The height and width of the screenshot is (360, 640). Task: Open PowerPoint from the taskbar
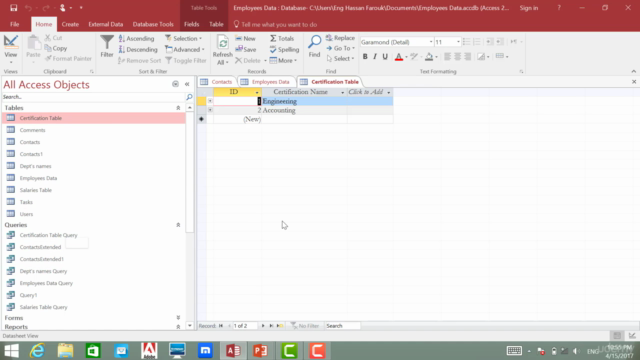point(261,350)
